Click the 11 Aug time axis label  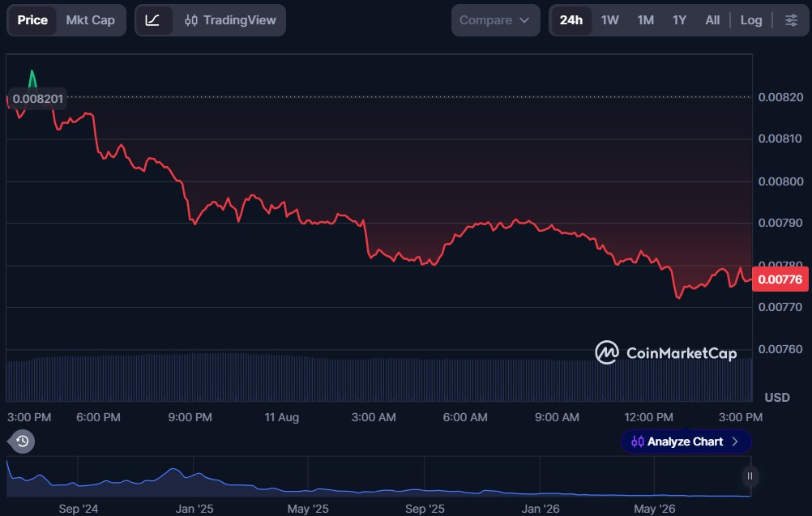(x=282, y=417)
